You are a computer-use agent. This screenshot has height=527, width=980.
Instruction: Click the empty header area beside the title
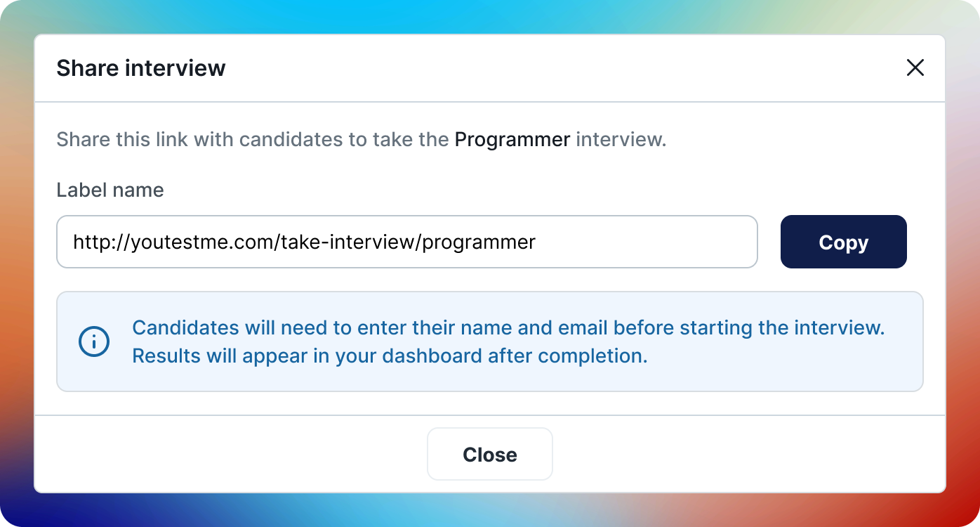(562, 68)
